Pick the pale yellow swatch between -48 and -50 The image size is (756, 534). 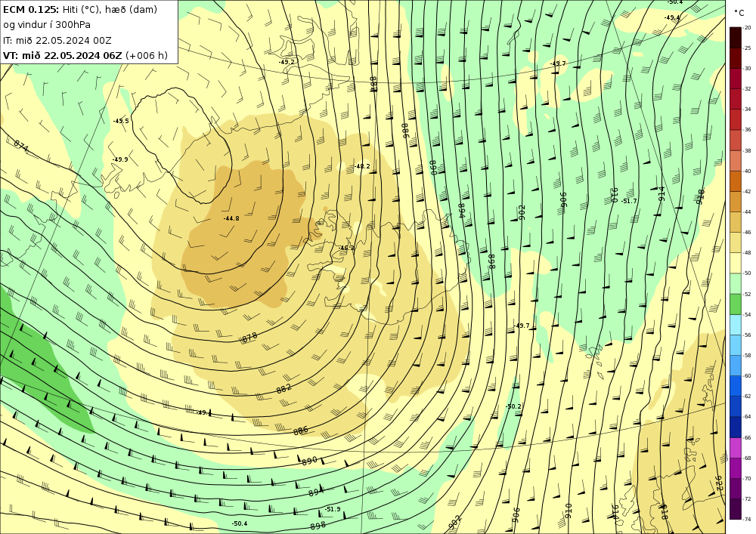(x=736, y=263)
